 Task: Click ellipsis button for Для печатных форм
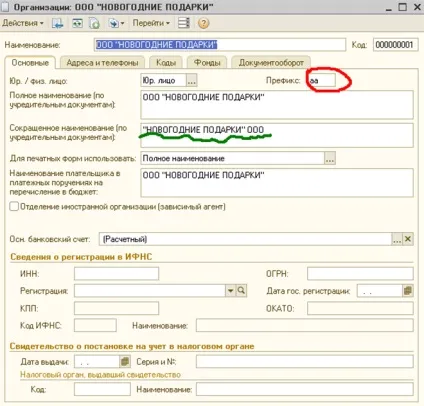[330, 158]
